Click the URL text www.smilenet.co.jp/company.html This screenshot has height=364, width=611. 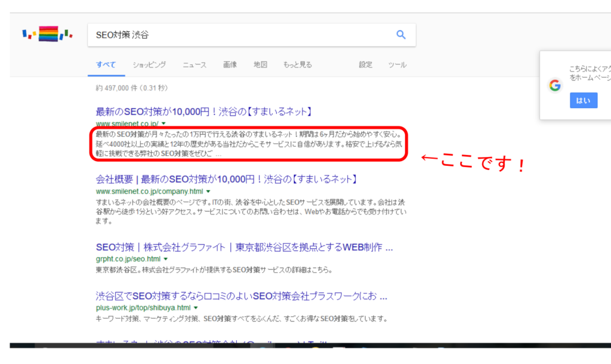pyautogui.click(x=150, y=192)
